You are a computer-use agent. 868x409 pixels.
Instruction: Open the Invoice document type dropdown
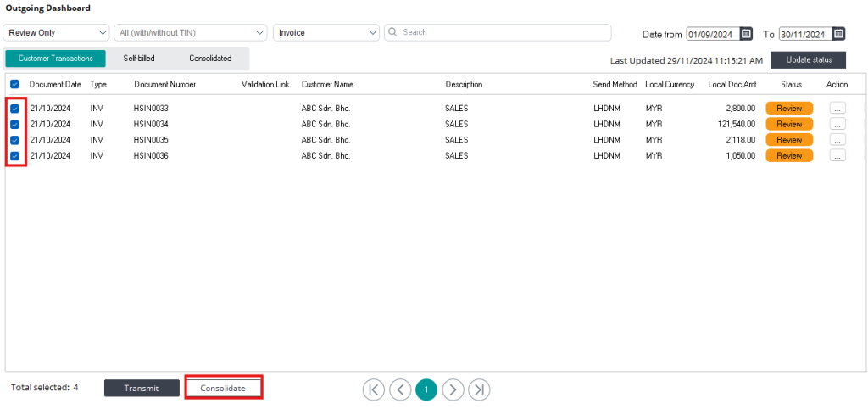[x=326, y=33]
